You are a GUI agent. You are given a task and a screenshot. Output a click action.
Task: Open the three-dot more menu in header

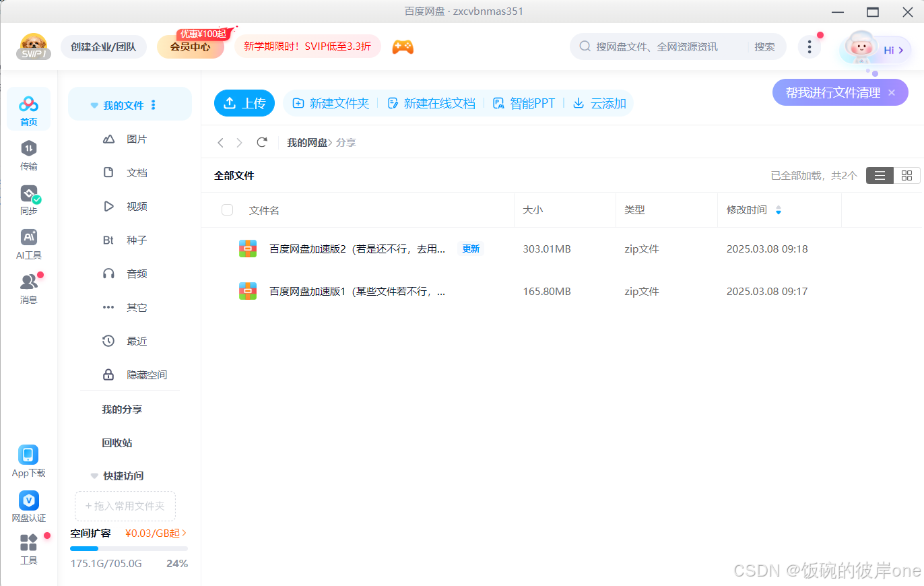810,47
